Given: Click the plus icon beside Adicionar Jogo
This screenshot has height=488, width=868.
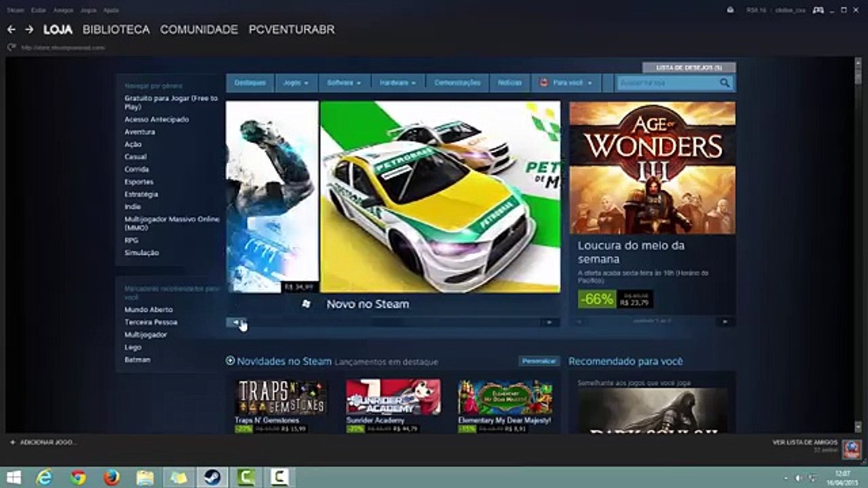Looking at the screenshot, I should pyautogui.click(x=12, y=443).
